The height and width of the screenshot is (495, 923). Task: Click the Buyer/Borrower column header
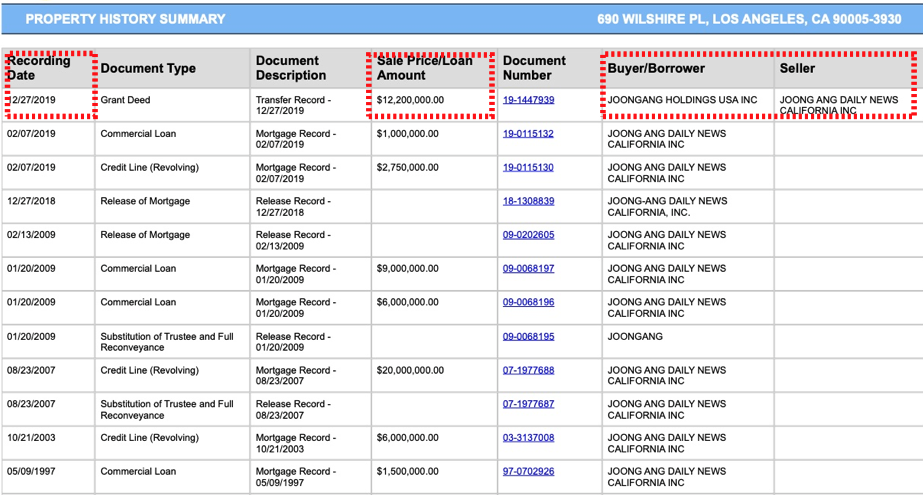click(x=656, y=69)
